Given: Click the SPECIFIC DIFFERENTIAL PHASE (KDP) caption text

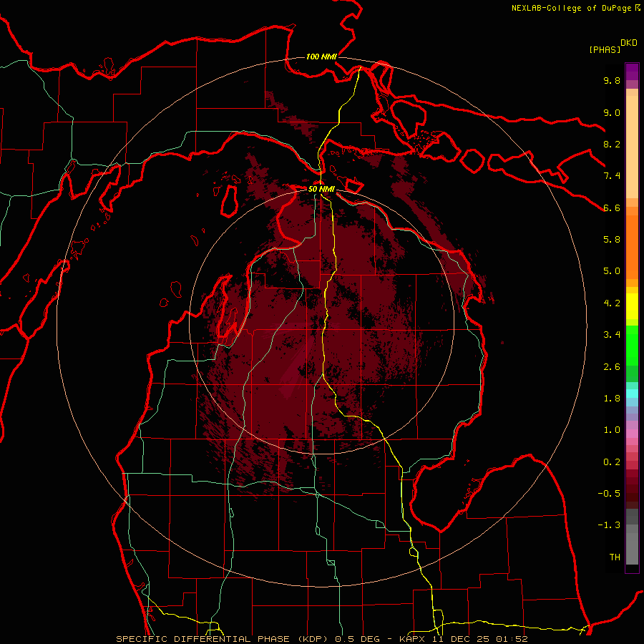Looking at the screenshot, I should [x=224, y=639].
